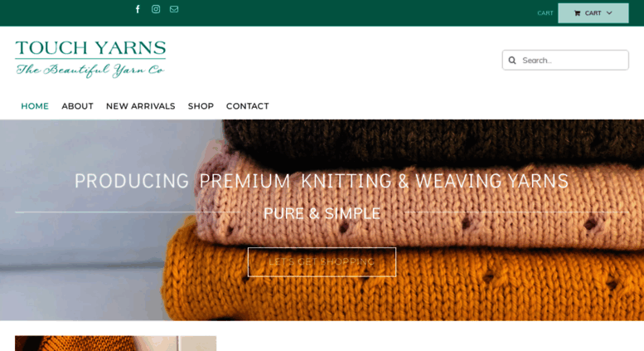
Task: Click the search magnifier icon
Action: pos(512,61)
